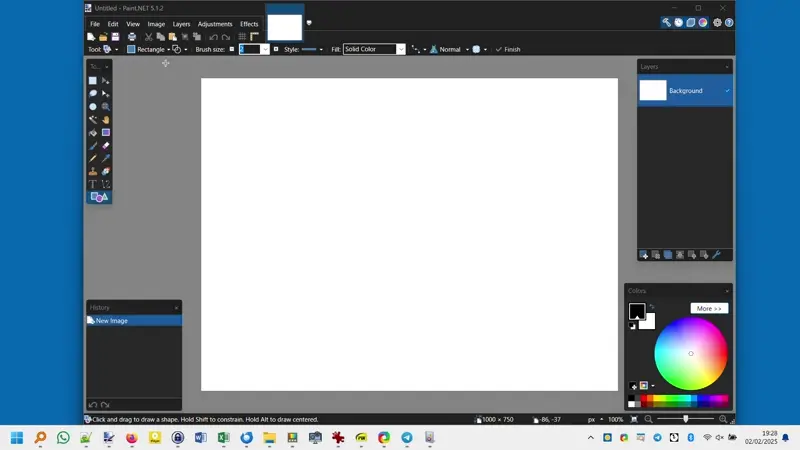Image resolution: width=800 pixels, height=450 pixels.
Task: Open layer properties wrench icon
Action: 716,255
